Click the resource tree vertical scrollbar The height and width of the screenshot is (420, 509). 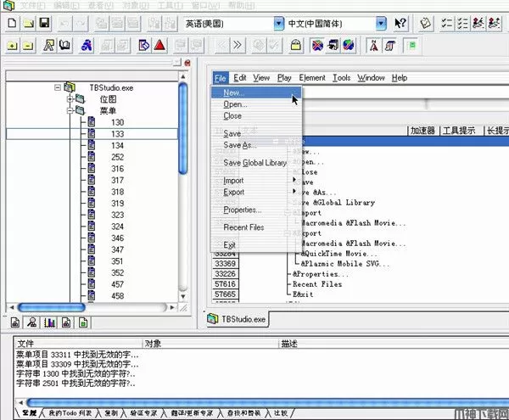click(183, 187)
